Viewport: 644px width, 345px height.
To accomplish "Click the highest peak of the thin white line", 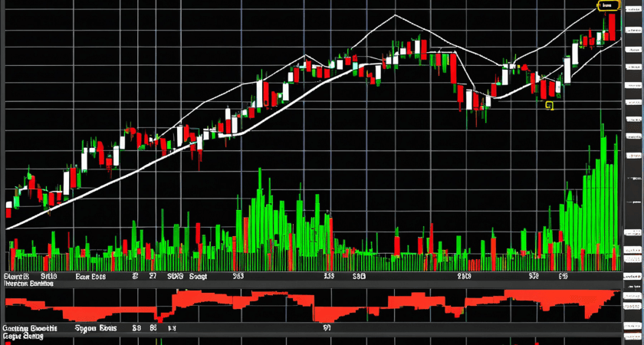I will click(395, 15).
